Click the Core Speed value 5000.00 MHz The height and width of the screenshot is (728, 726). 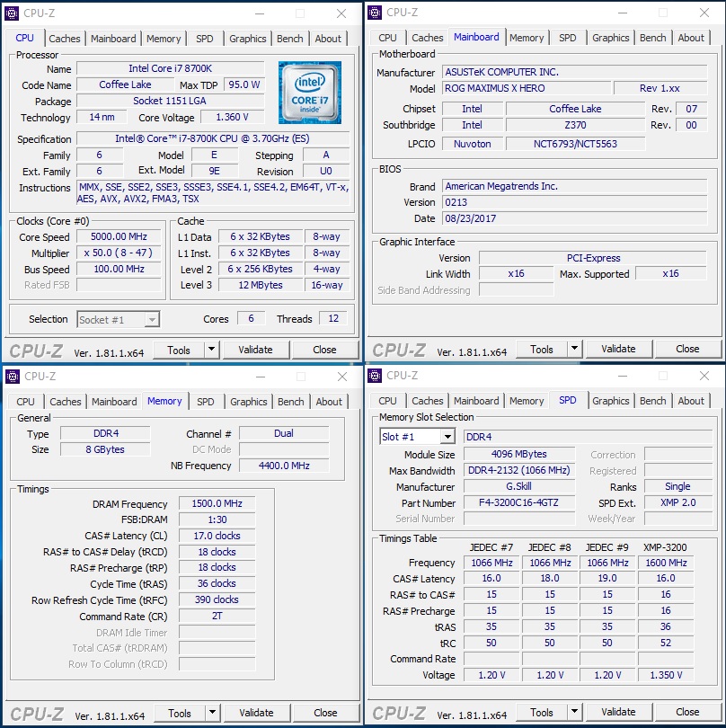[x=119, y=236]
